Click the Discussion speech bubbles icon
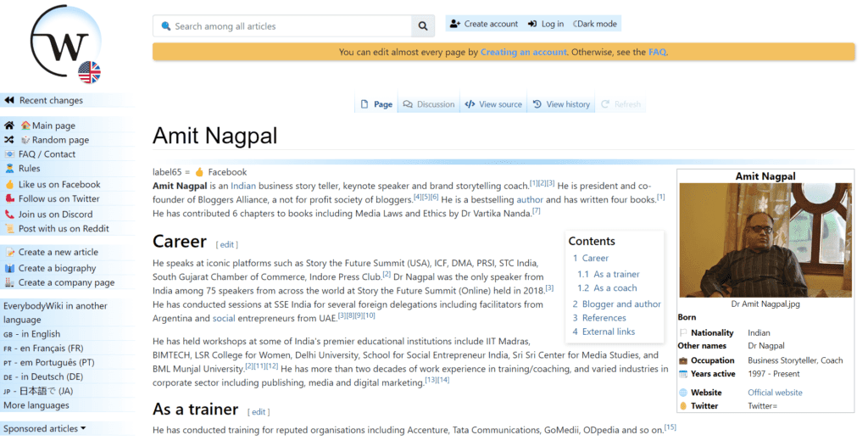The image size is (868, 446). tap(408, 104)
